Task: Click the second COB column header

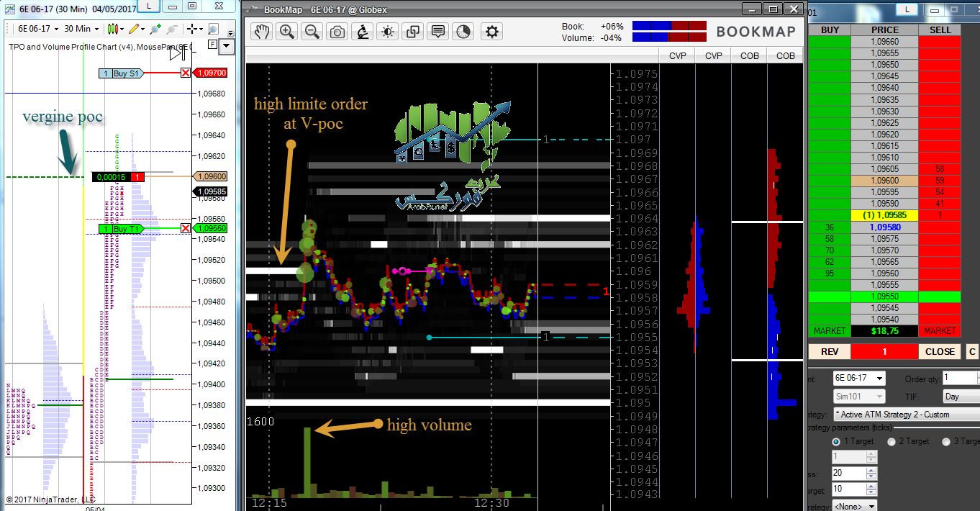Action: [x=785, y=55]
